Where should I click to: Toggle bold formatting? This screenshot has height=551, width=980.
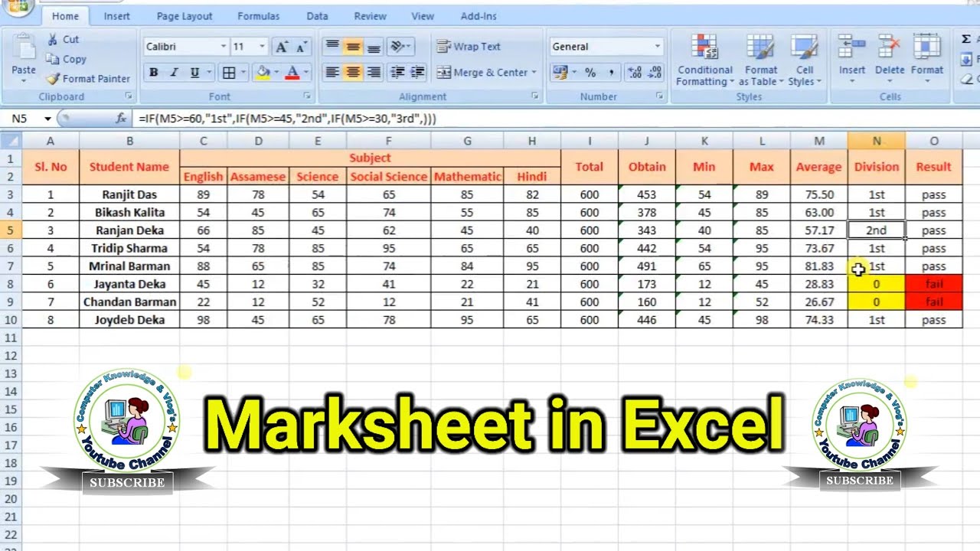tap(154, 73)
